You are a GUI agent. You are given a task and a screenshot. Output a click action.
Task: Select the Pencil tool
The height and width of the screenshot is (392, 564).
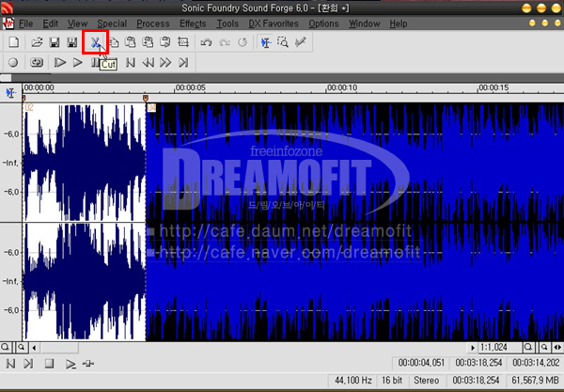point(301,42)
